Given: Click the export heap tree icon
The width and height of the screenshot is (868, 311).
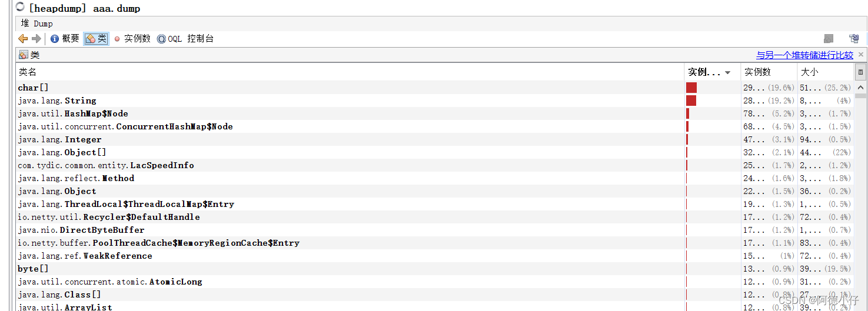Looking at the screenshot, I should click(x=854, y=39).
